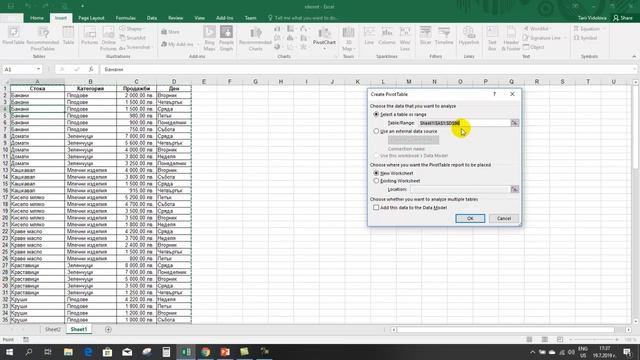
Task: Click the PivotTable icon in Tables group
Action: 13,35
